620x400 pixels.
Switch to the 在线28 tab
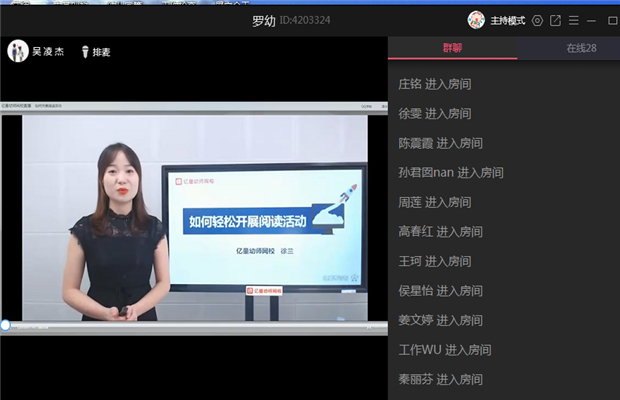click(x=581, y=48)
